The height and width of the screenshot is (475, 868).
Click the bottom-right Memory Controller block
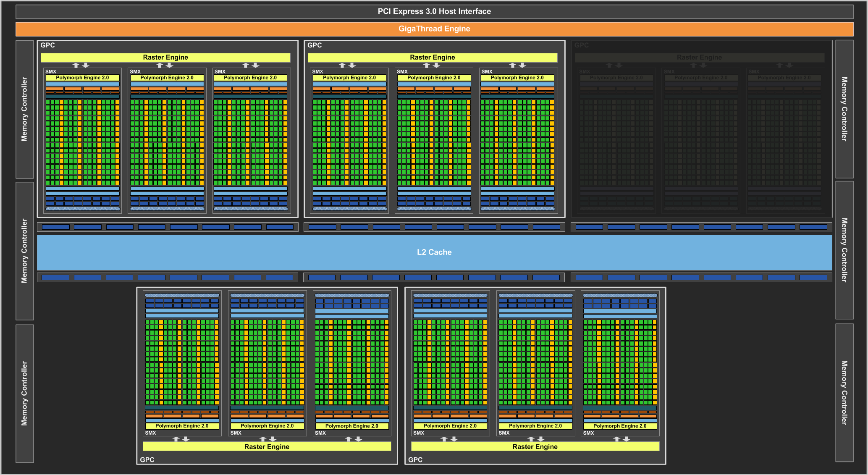point(844,392)
